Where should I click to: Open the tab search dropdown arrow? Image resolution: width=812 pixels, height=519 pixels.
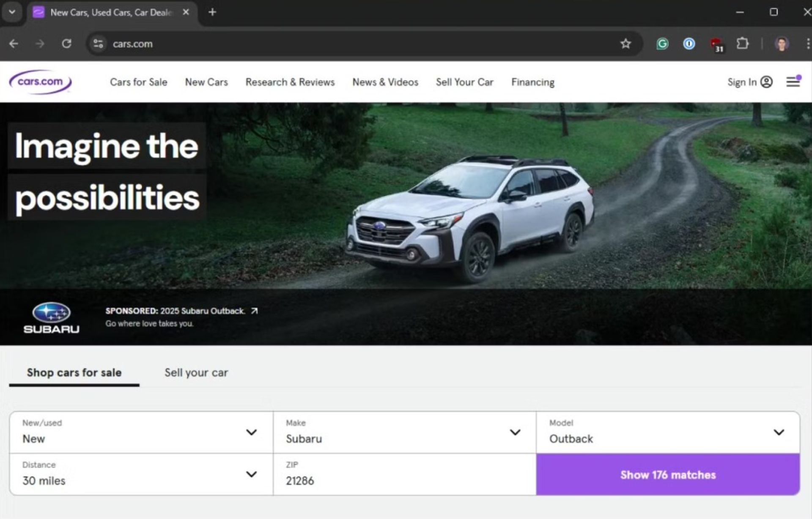point(12,12)
